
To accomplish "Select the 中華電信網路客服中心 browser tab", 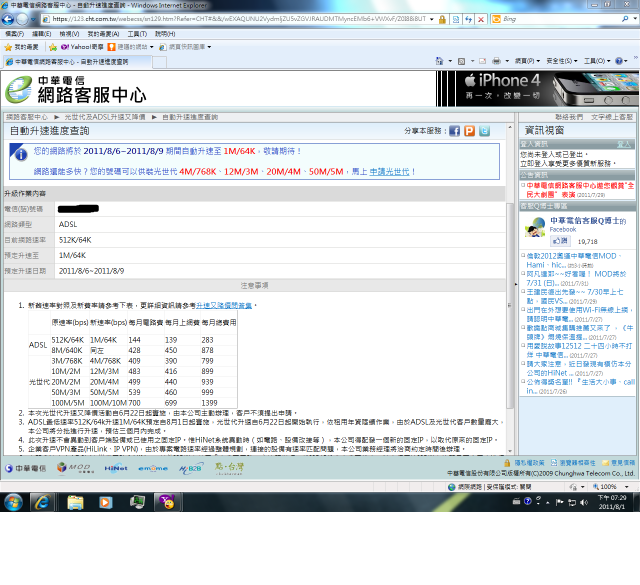I will (78, 62).
